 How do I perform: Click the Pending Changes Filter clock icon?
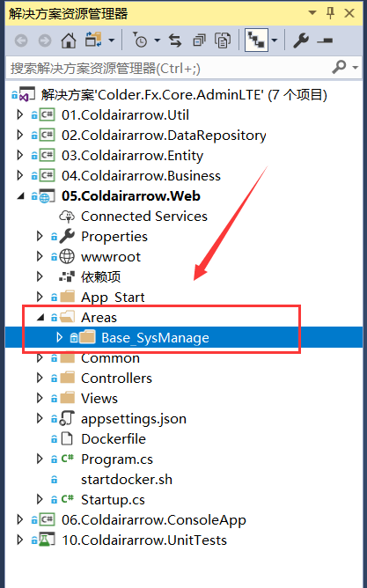[x=140, y=40]
